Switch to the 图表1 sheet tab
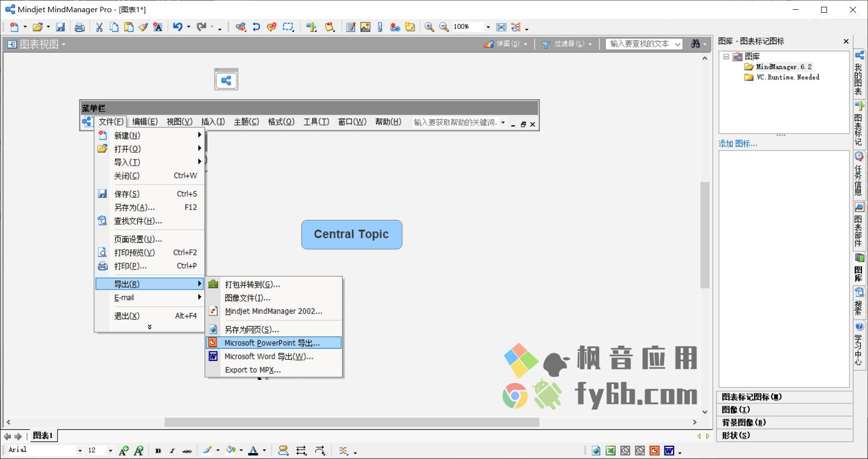Image resolution: width=868 pixels, height=459 pixels. [42, 436]
